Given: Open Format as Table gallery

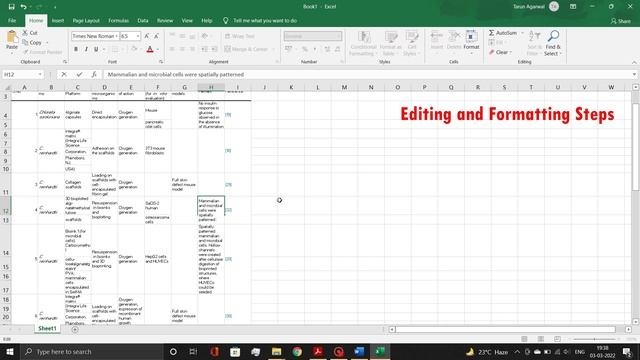Looking at the screenshot, I should click(x=390, y=43).
